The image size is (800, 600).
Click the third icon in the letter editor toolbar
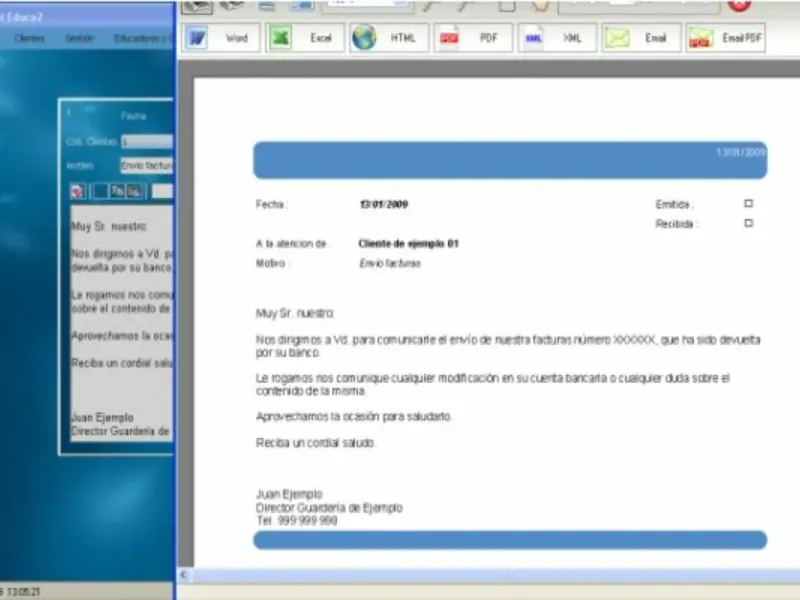coord(118,191)
